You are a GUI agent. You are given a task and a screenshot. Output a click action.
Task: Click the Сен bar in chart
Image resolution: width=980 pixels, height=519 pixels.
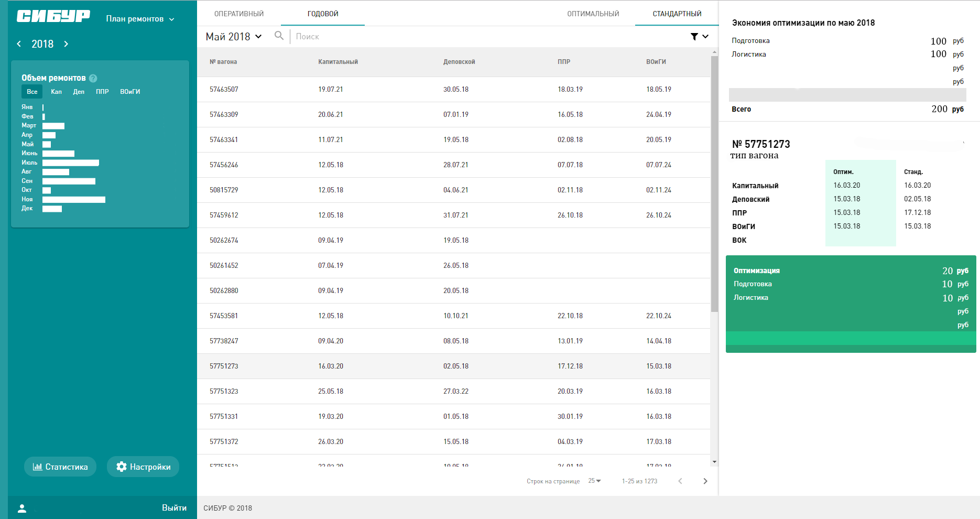coord(69,181)
